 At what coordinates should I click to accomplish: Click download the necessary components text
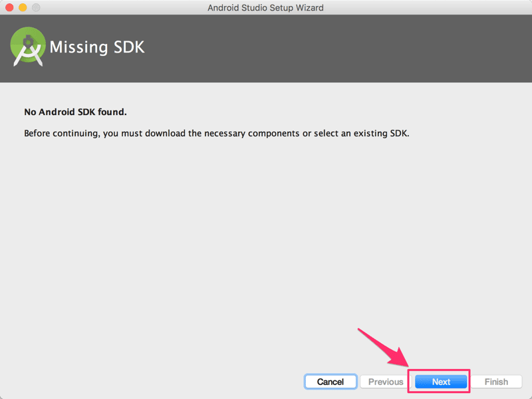tap(222, 134)
